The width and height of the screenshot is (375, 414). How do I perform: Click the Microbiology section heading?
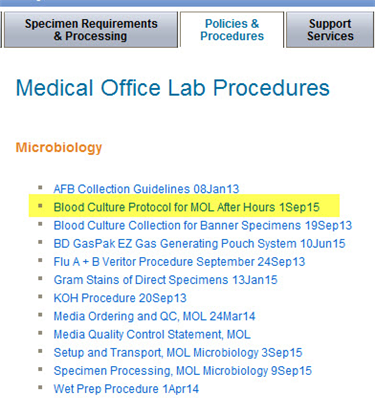(x=59, y=147)
